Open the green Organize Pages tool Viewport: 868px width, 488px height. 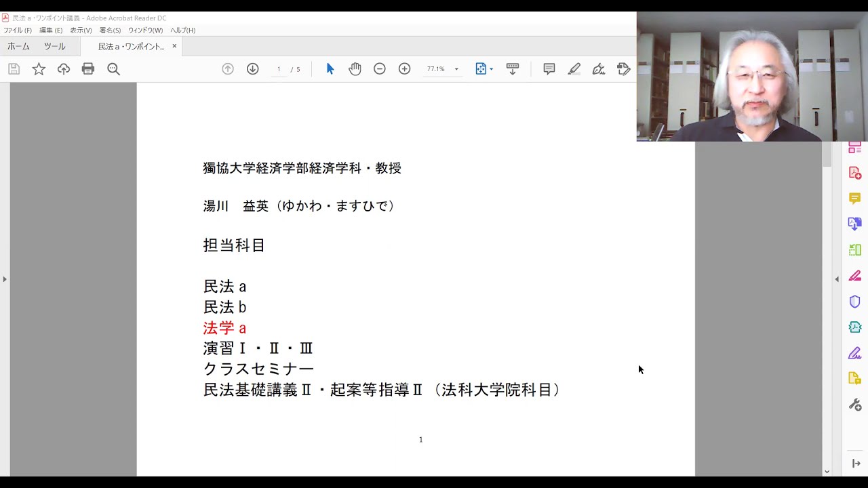[855, 249]
